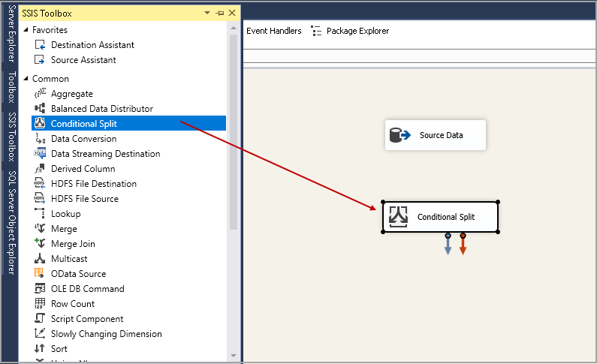Click the Lookup transformation icon
The height and width of the screenshot is (364, 597).
pos(40,213)
